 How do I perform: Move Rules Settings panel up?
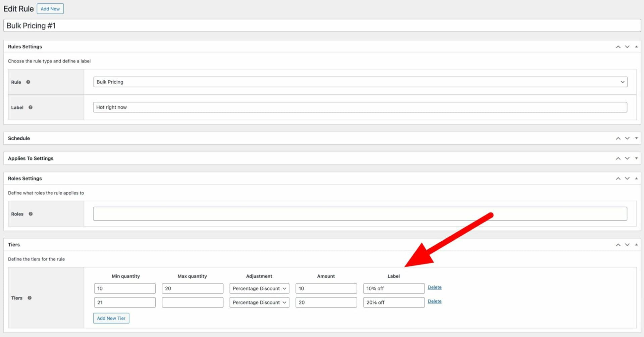(618, 47)
